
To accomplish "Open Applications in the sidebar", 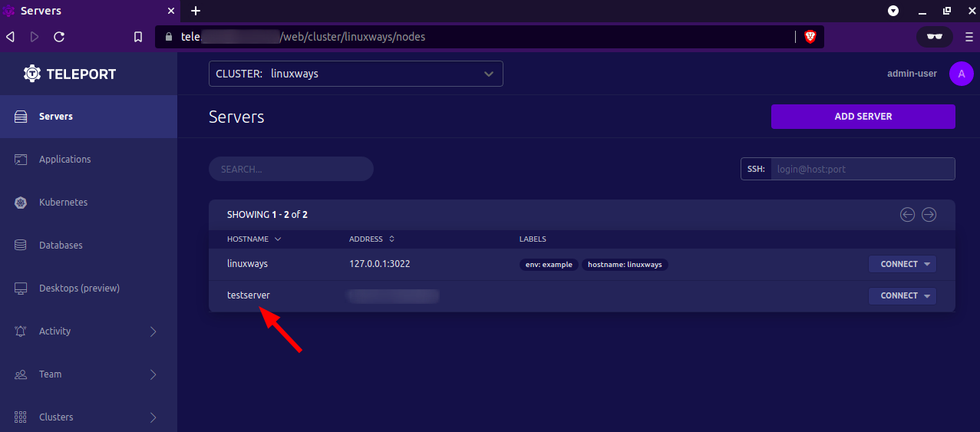I will [88, 160].
